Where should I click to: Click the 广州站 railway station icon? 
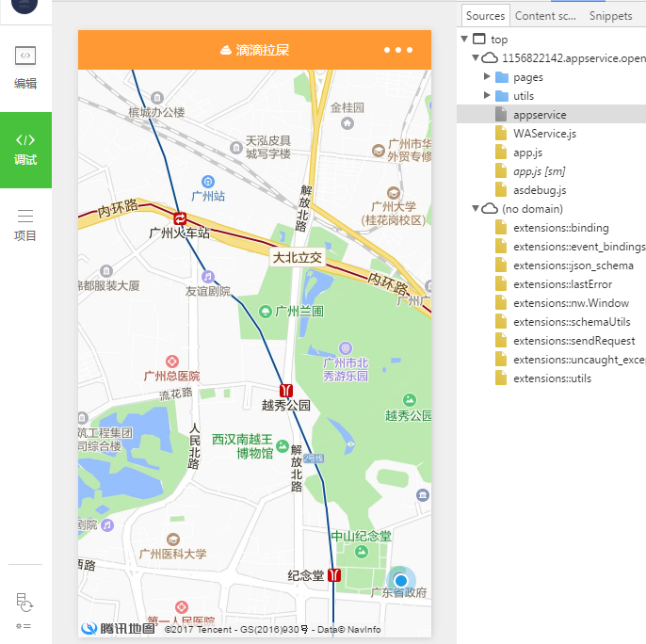[x=208, y=182]
